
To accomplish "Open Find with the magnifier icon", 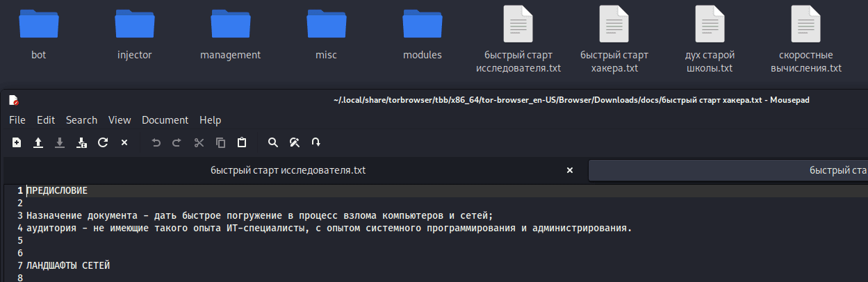I will 273,142.
